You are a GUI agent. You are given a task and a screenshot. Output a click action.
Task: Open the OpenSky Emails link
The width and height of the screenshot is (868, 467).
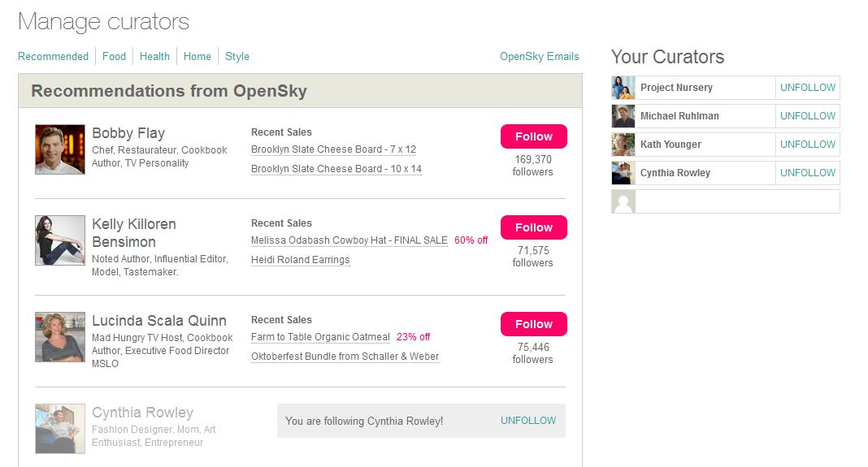539,56
